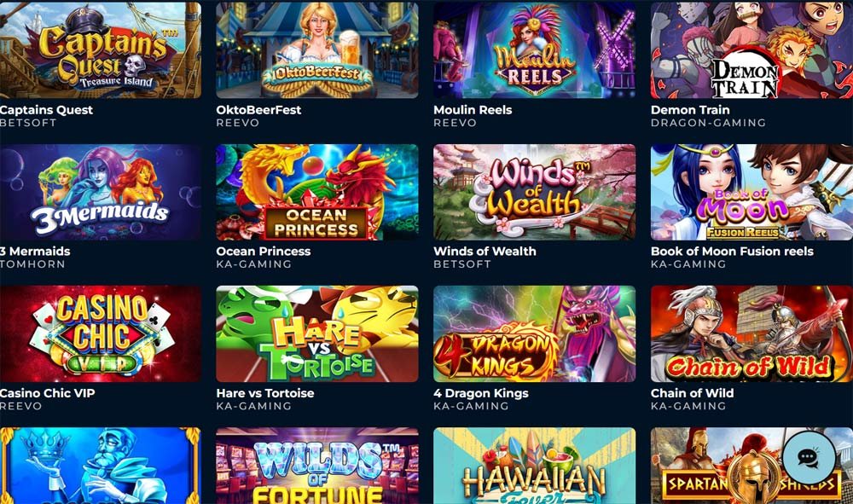Open the blue king game thumbnail
This screenshot has height=504, width=853.
pyautogui.click(x=101, y=466)
